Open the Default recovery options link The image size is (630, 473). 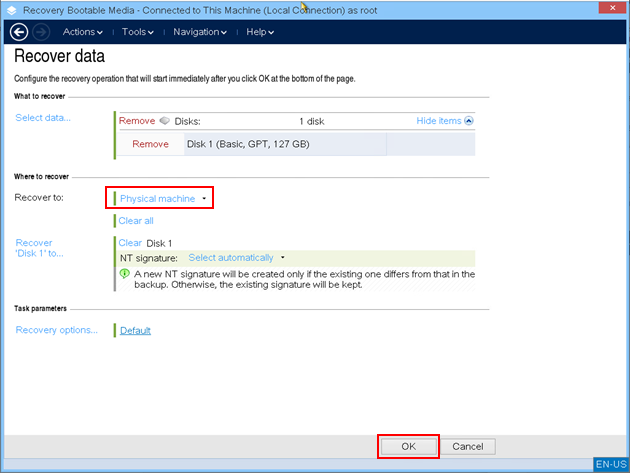(135, 331)
